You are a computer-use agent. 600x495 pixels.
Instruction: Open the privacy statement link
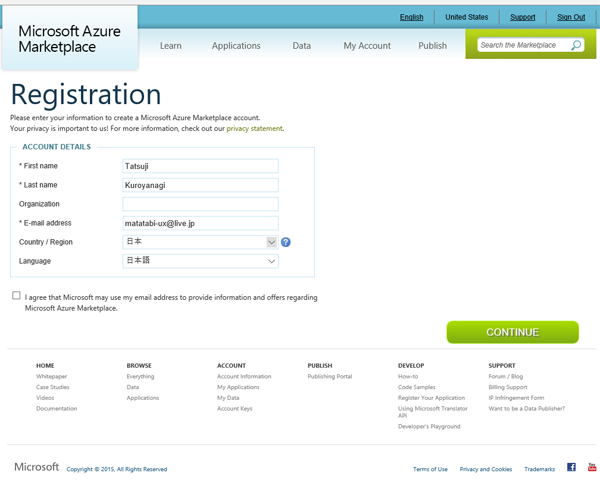click(254, 129)
